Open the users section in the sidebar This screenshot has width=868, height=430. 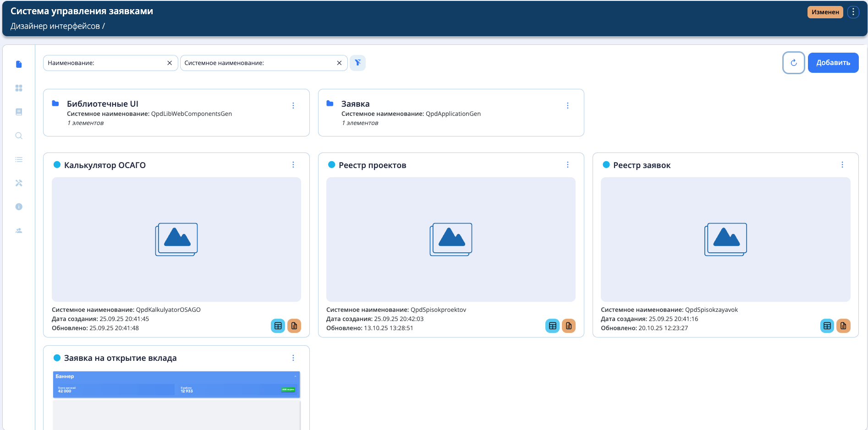(x=18, y=230)
